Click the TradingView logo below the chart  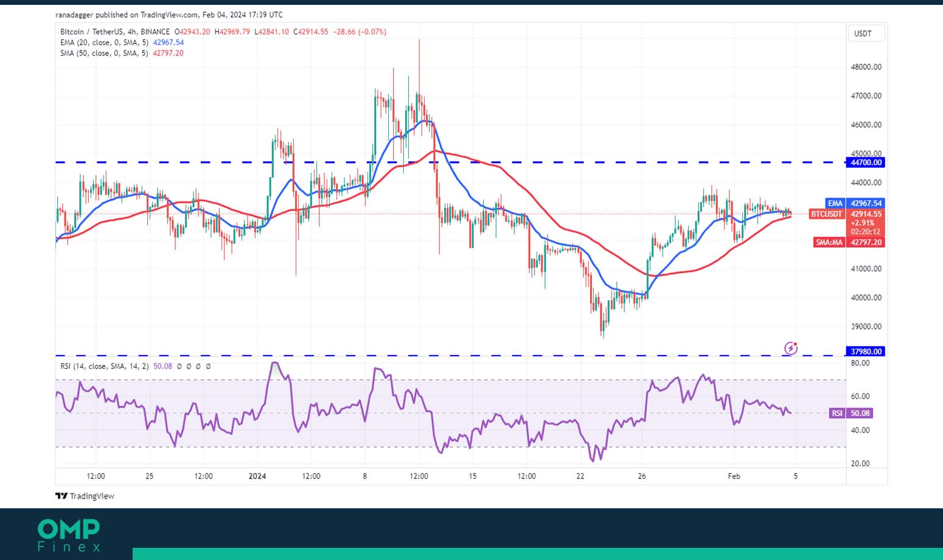pyautogui.click(x=85, y=496)
